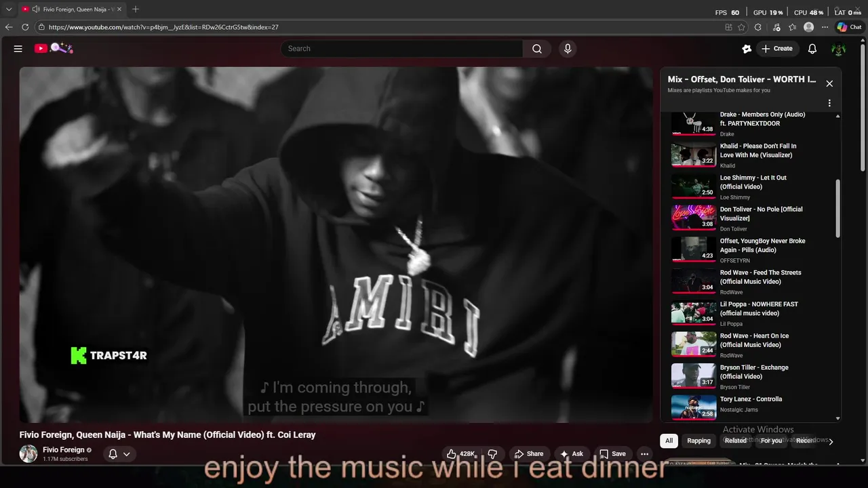Open the Ask AI button
Viewport: 868px width, 488px height.
coord(572,454)
